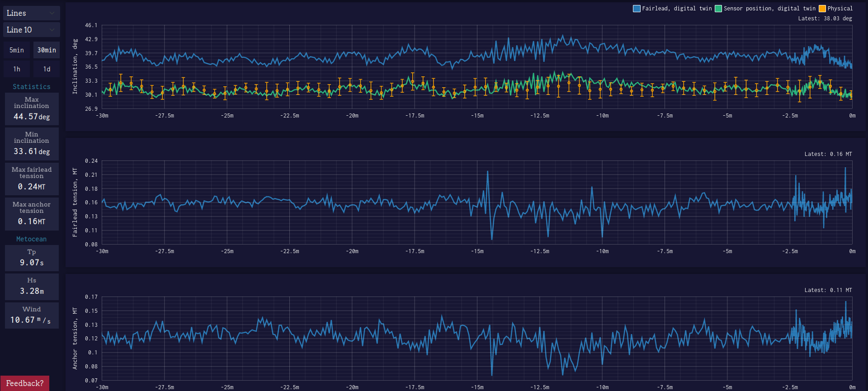
Task: Open the Line 10 dropdown
Action: (x=32, y=30)
